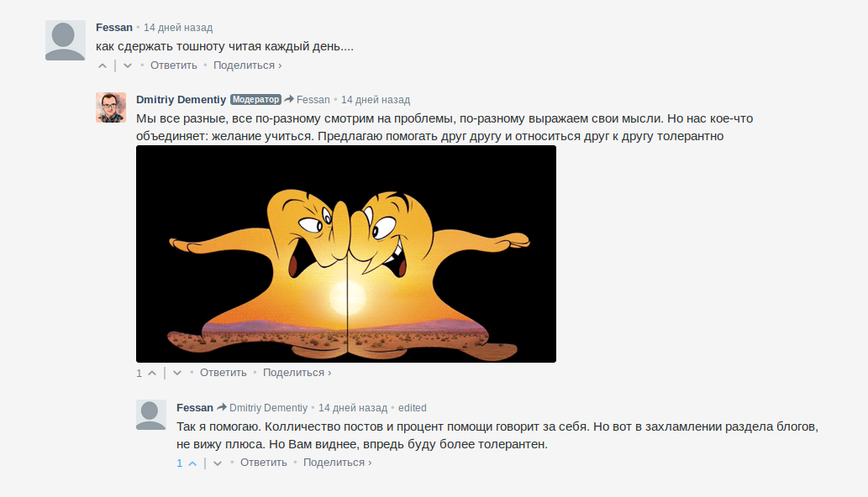Image resolution: width=868 pixels, height=497 pixels.
Task: Reply to Fessan's top comment via Ответить
Action: click(174, 65)
